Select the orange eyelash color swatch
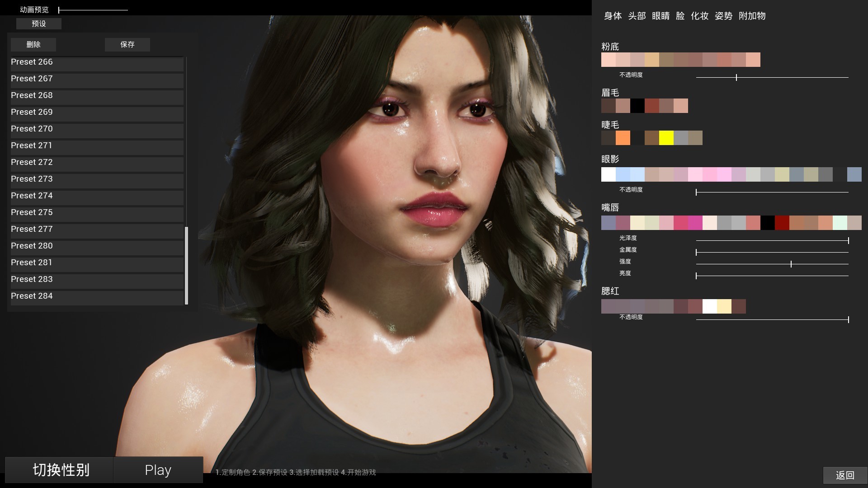Screen dimensions: 868x488 [623, 138]
